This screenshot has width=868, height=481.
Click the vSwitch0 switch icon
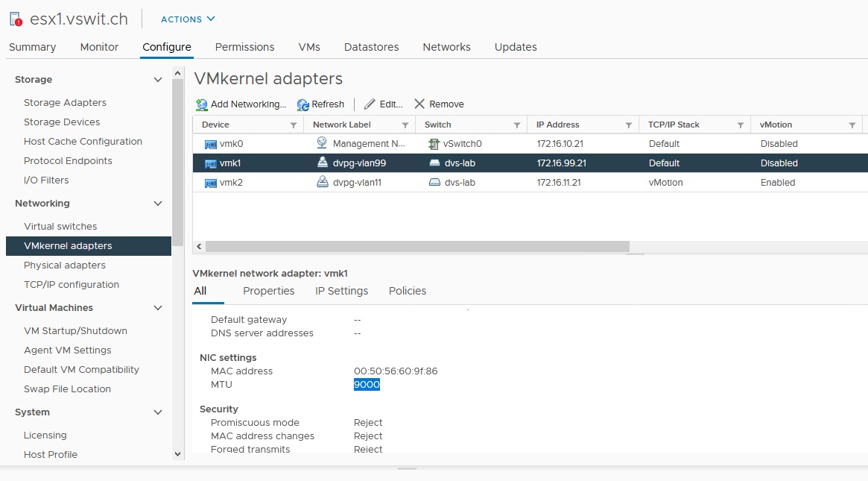tap(434, 144)
